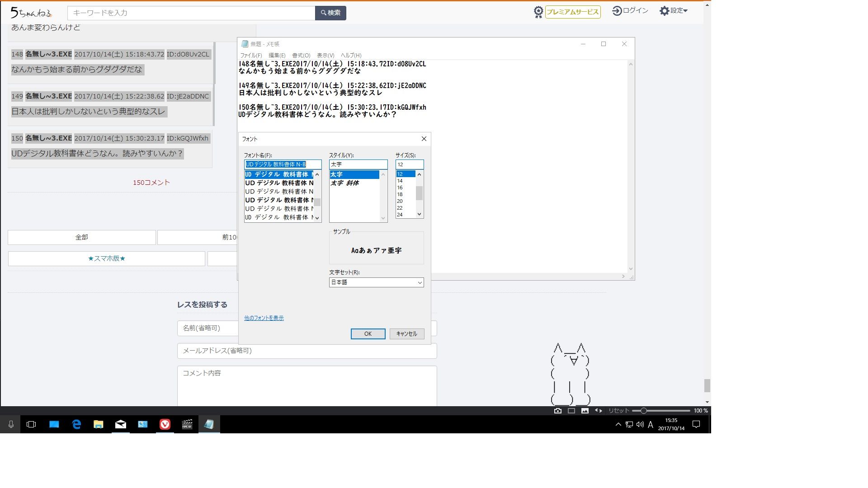Show hidden system tray icons chevron
This screenshot has height=488, width=868.
pyautogui.click(x=618, y=424)
